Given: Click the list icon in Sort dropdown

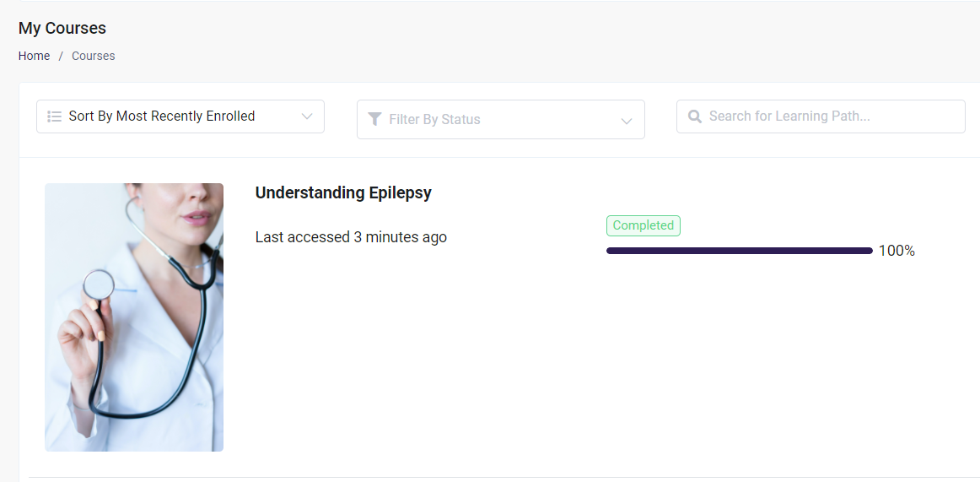Looking at the screenshot, I should [x=54, y=116].
